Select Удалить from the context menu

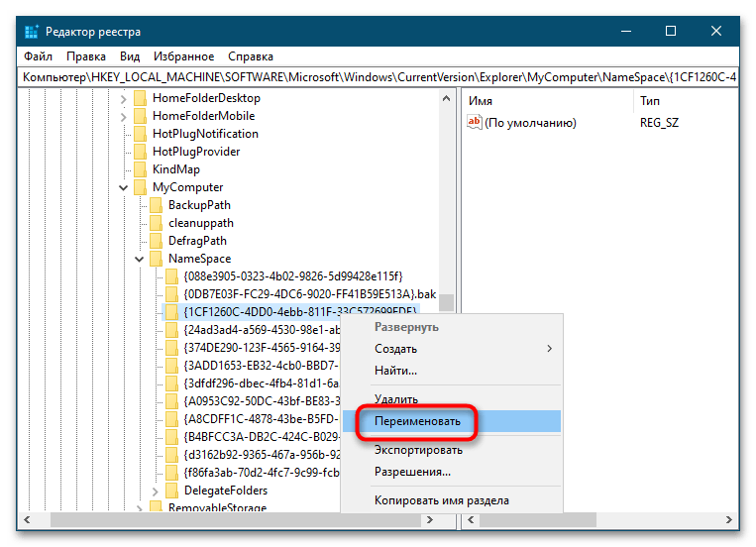pyautogui.click(x=395, y=397)
